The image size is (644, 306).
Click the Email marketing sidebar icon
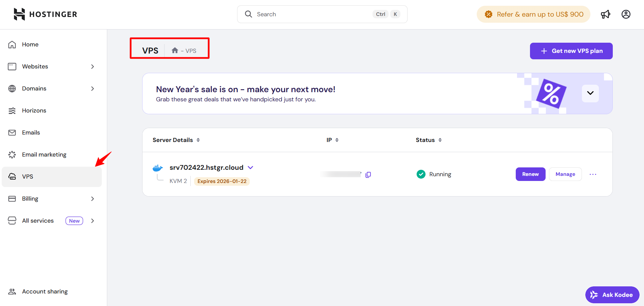click(12, 155)
